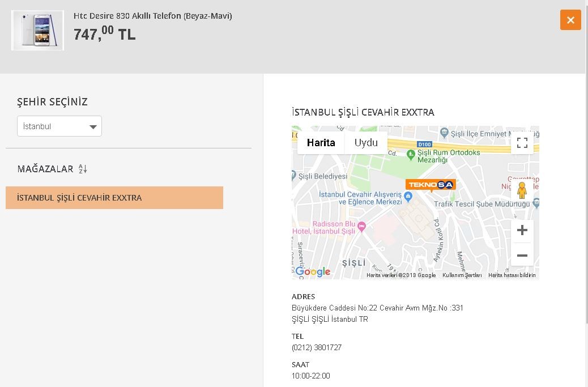Click the Radisson Blu Hotel map pin
This screenshot has height=387, width=588.
[361, 226]
